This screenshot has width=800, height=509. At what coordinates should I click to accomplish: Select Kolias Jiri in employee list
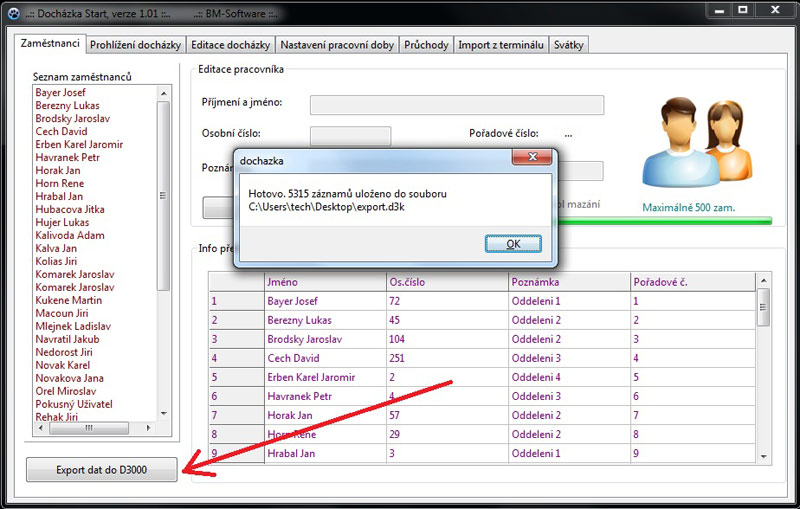click(56, 262)
